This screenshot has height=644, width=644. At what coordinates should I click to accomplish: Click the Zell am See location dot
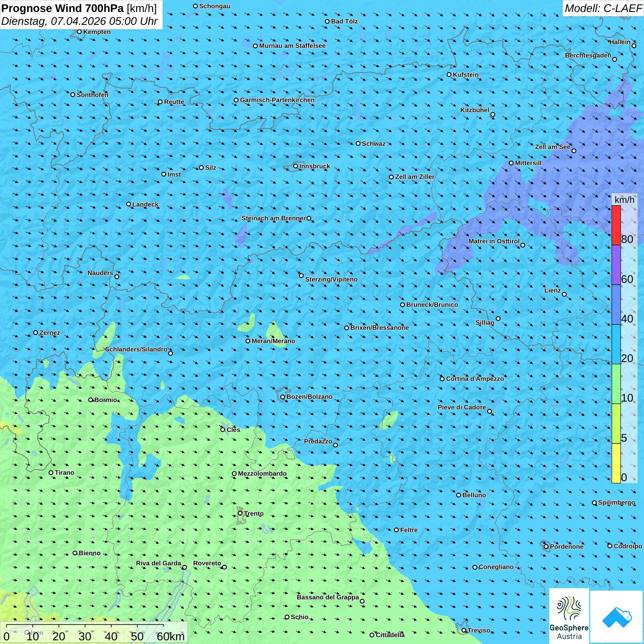(x=574, y=150)
